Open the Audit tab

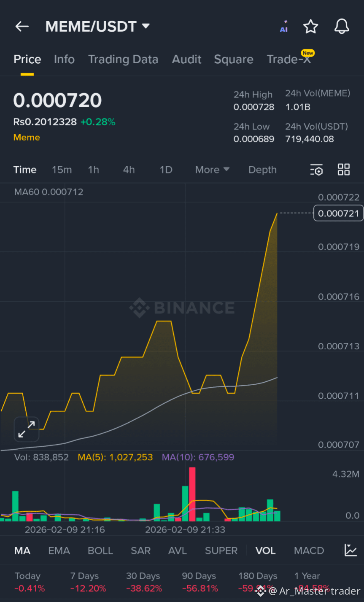[186, 59]
